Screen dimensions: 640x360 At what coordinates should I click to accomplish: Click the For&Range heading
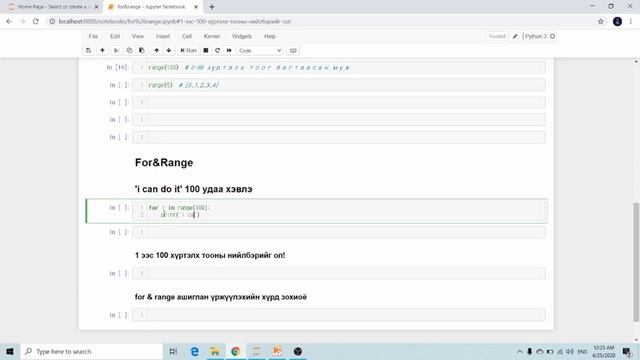point(164,162)
